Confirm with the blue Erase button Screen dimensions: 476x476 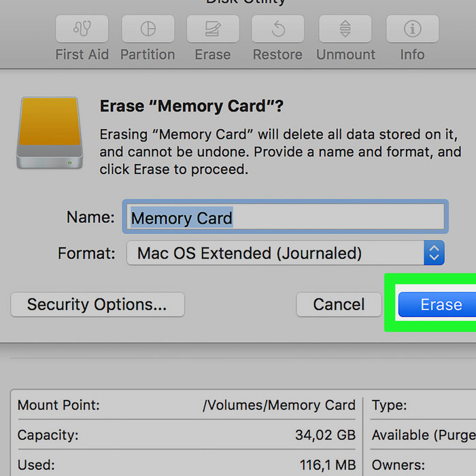[x=437, y=305]
